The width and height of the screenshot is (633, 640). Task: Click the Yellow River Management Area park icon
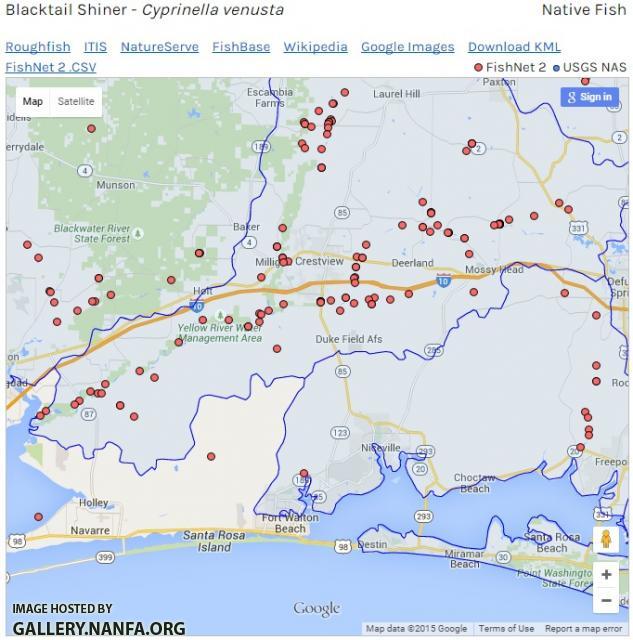point(220,315)
